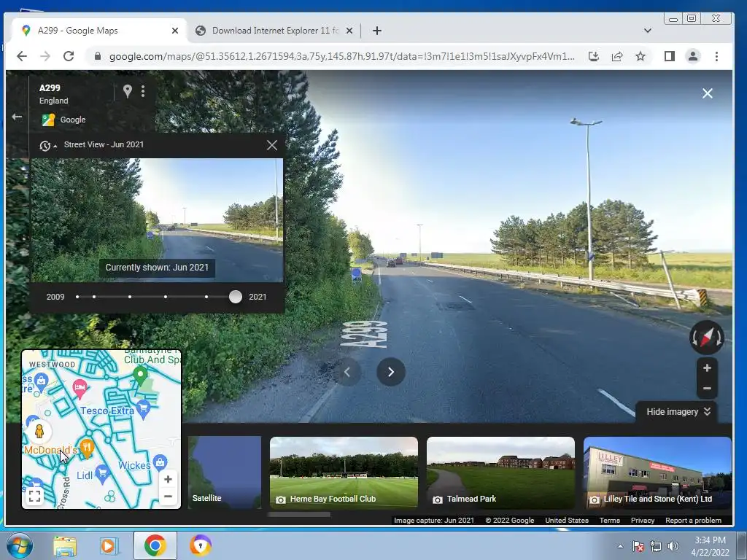Exit Street View with the top-right X
The height and width of the screenshot is (560, 747).
click(x=708, y=93)
